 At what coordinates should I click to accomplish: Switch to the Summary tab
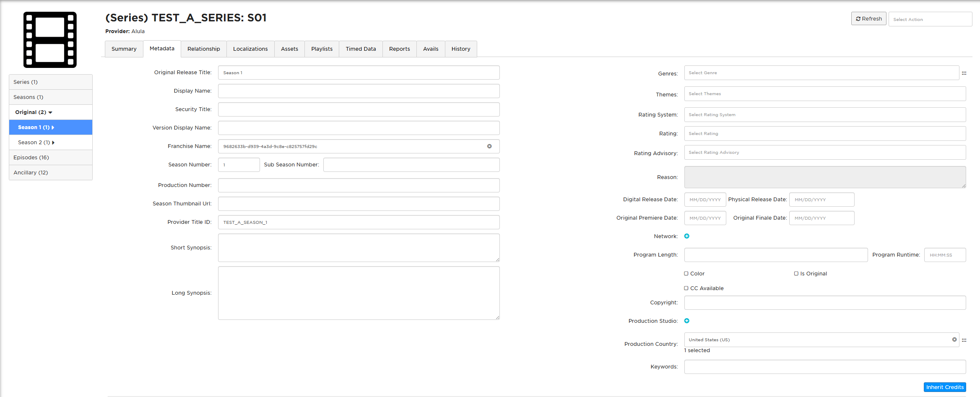124,49
